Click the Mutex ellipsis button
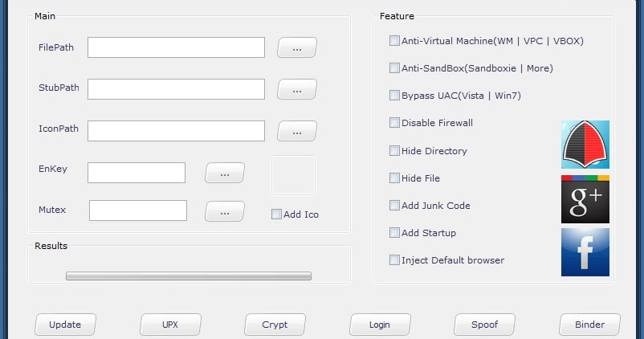Image resolution: width=644 pixels, height=339 pixels. pos(225,211)
